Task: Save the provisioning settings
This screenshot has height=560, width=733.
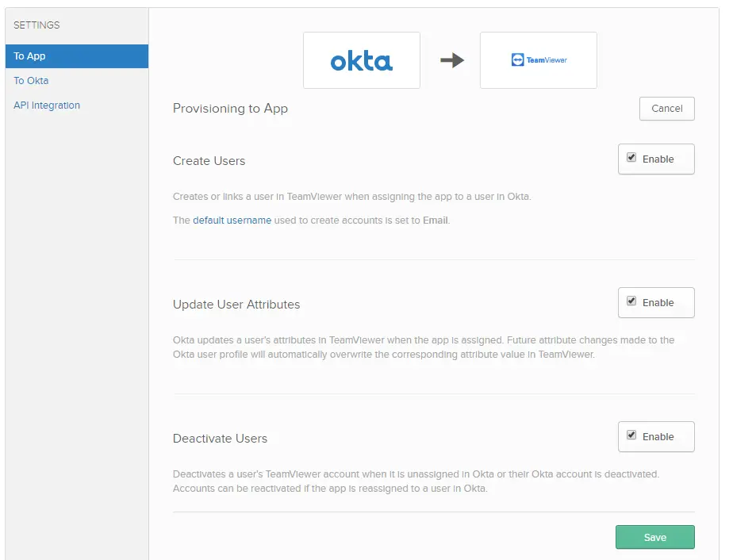Action: click(x=655, y=537)
